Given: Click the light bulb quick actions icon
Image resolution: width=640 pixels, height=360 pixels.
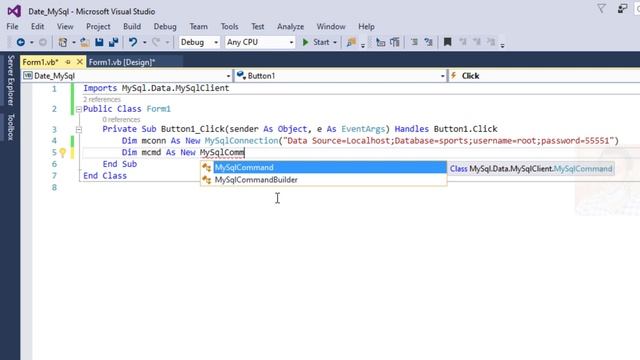Looking at the screenshot, I should [x=62, y=153].
